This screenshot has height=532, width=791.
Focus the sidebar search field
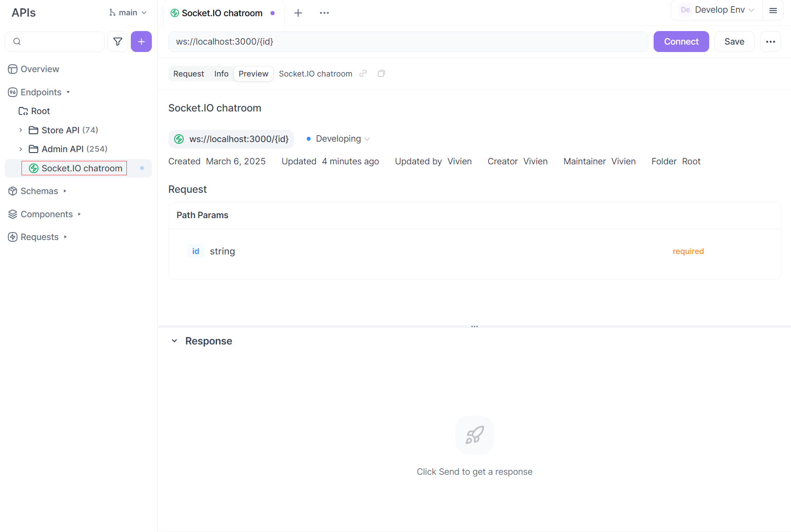pos(55,42)
